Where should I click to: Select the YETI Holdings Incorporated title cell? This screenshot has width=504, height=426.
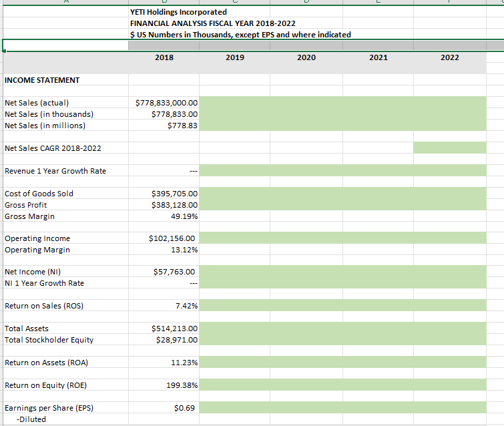(178, 12)
